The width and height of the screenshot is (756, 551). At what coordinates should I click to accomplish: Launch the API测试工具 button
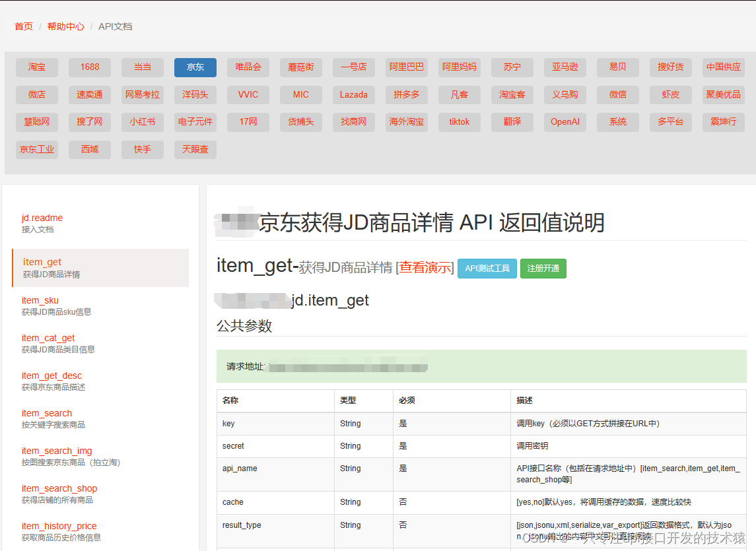pos(487,269)
